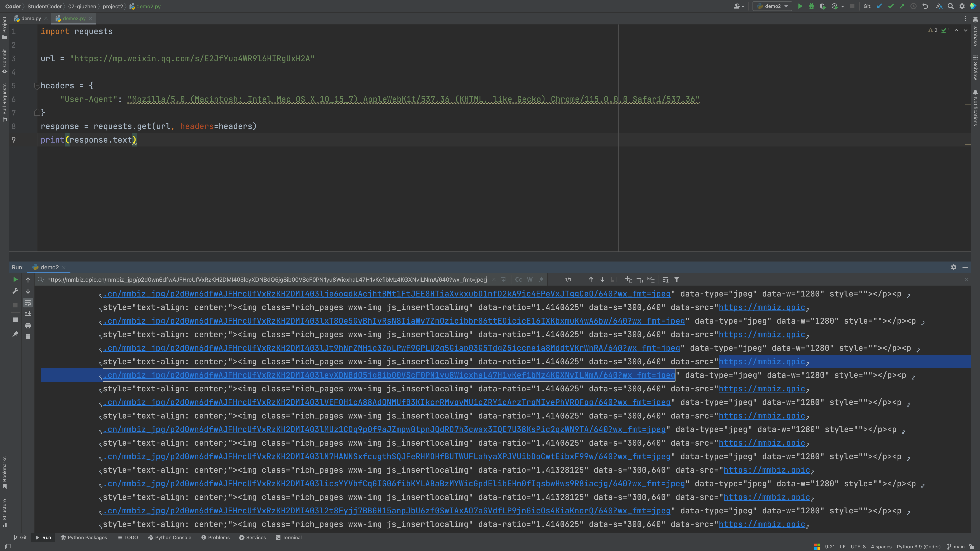
Task: Start debugging with the green bug icon
Action: click(811, 6)
